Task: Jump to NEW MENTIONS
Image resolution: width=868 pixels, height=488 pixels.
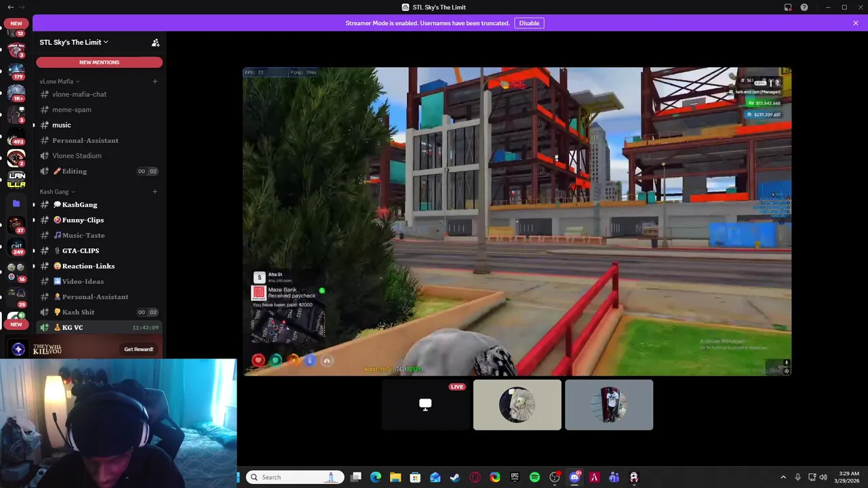Action: point(99,62)
